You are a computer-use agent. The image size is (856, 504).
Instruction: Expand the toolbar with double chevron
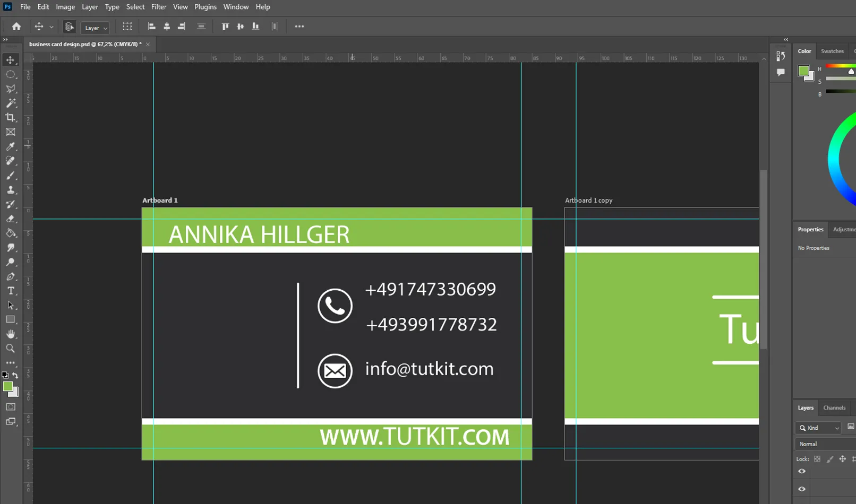(5, 40)
